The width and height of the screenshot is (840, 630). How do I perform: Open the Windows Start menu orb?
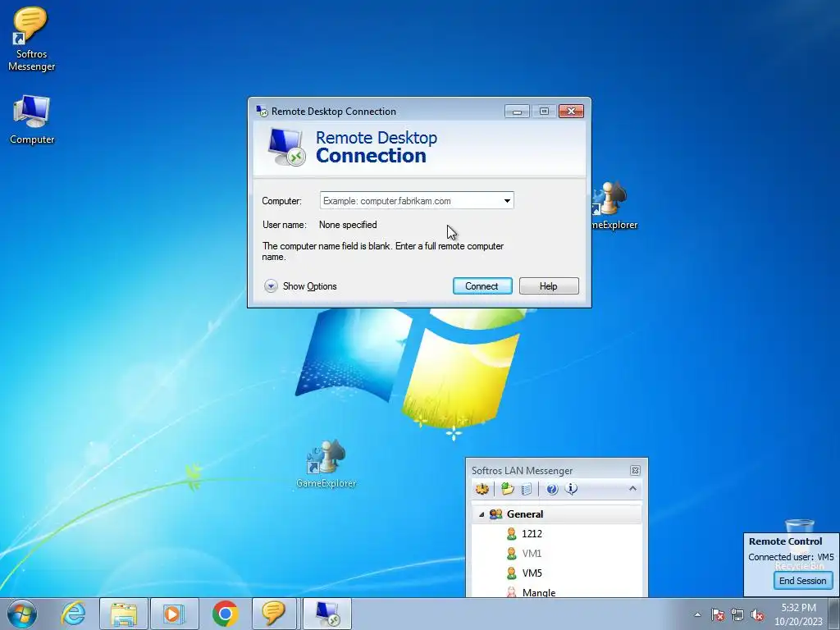(x=22, y=614)
